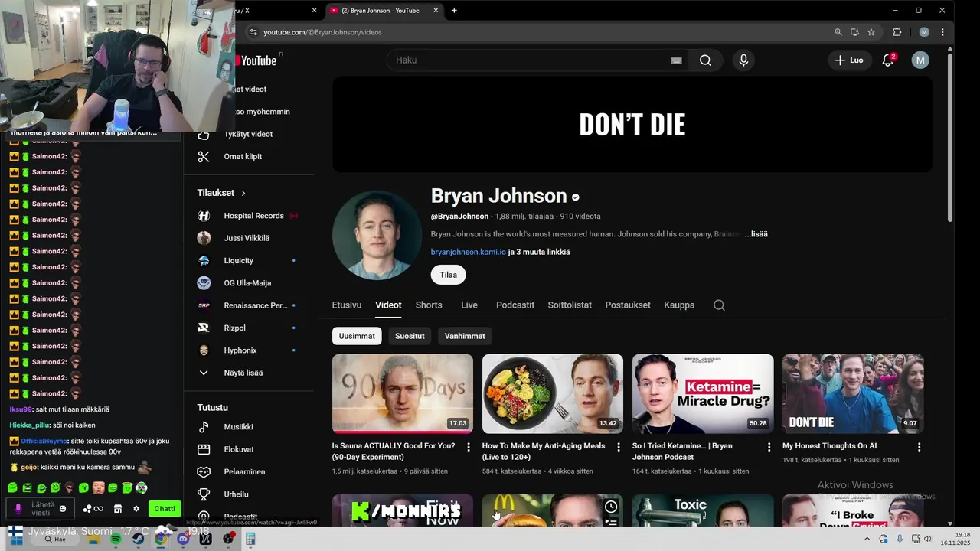Click the taskbar Hae search box
The width and height of the screenshot is (980, 551).
[x=54, y=540]
